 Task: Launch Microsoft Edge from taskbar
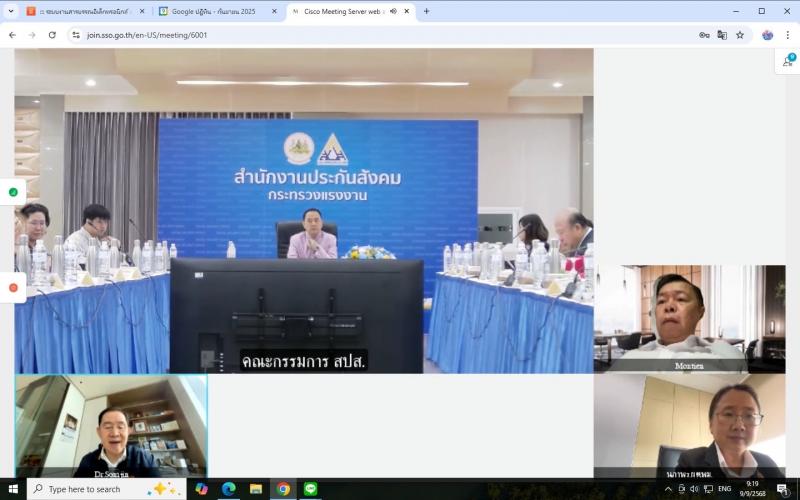coord(229,489)
